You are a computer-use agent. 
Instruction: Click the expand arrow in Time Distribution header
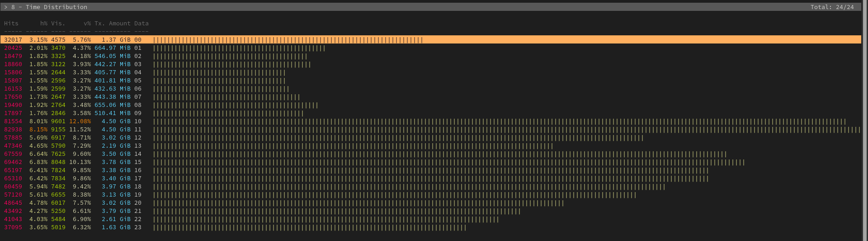6,7
